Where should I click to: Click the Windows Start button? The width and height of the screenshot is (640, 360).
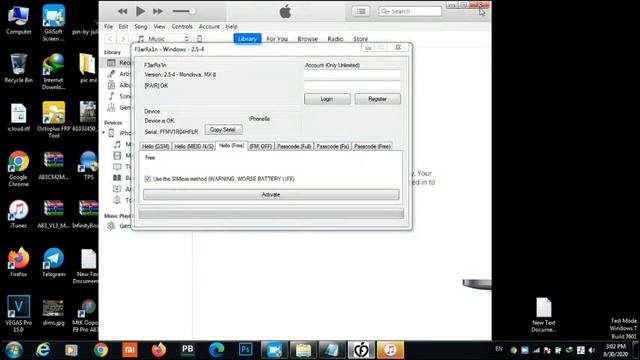(14, 350)
